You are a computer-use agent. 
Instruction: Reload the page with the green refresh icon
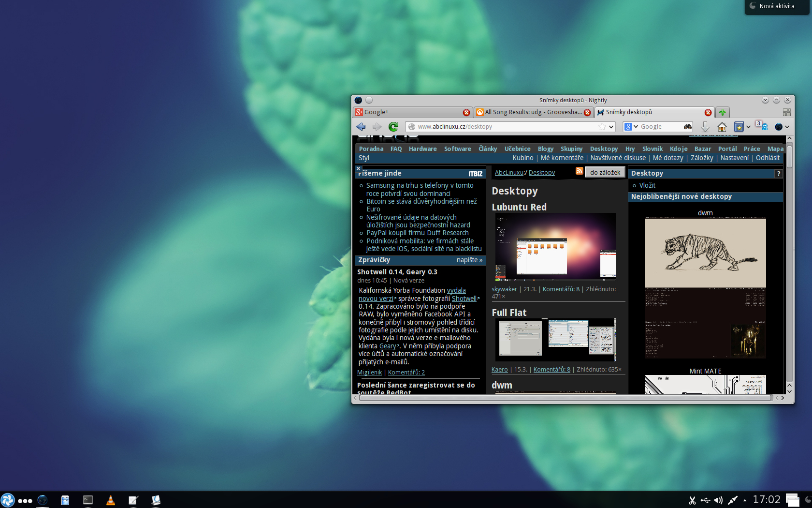393,127
